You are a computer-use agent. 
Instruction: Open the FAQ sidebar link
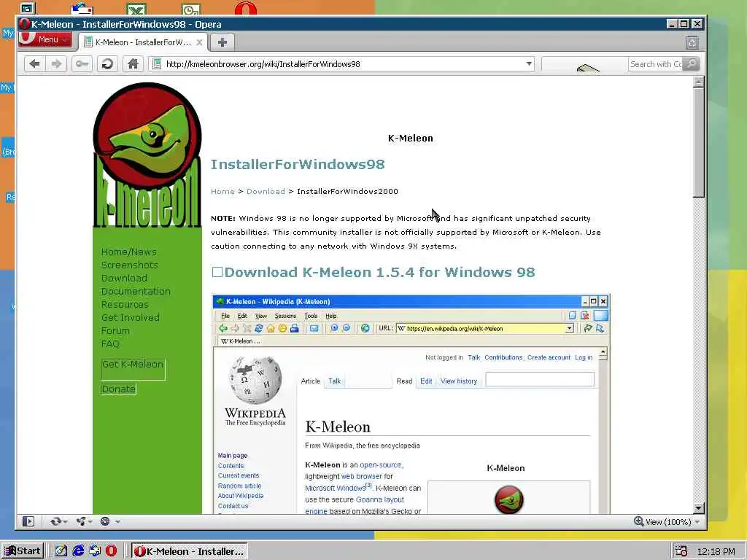pyautogui.click(x=110, y=343)
